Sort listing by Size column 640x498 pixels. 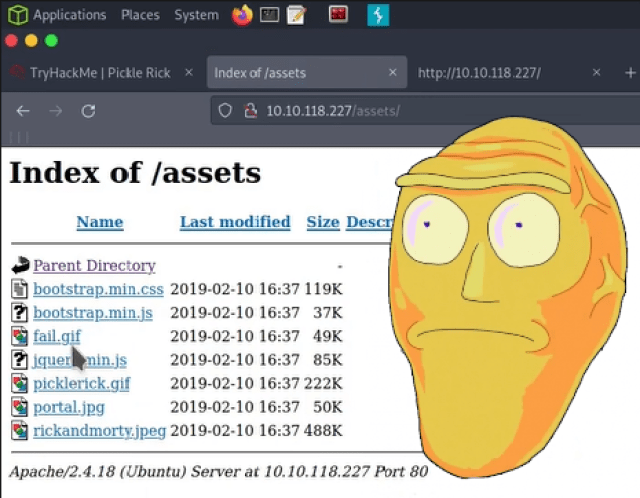(x=323, y=222)
